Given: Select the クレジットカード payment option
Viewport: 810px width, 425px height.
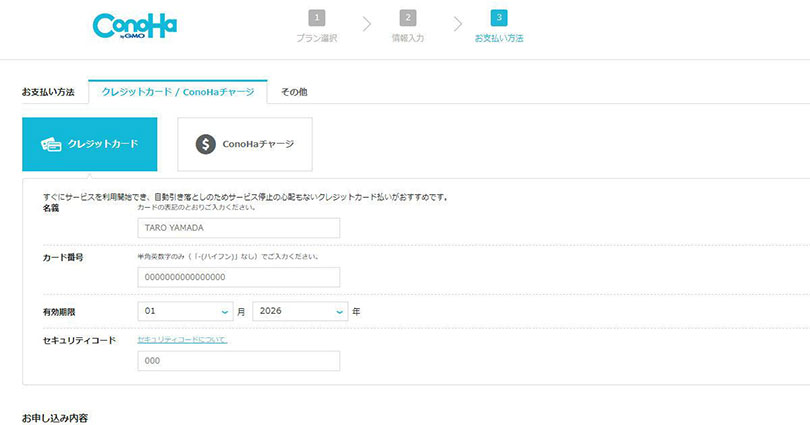Looking at the screenshot, I should 90,144.
